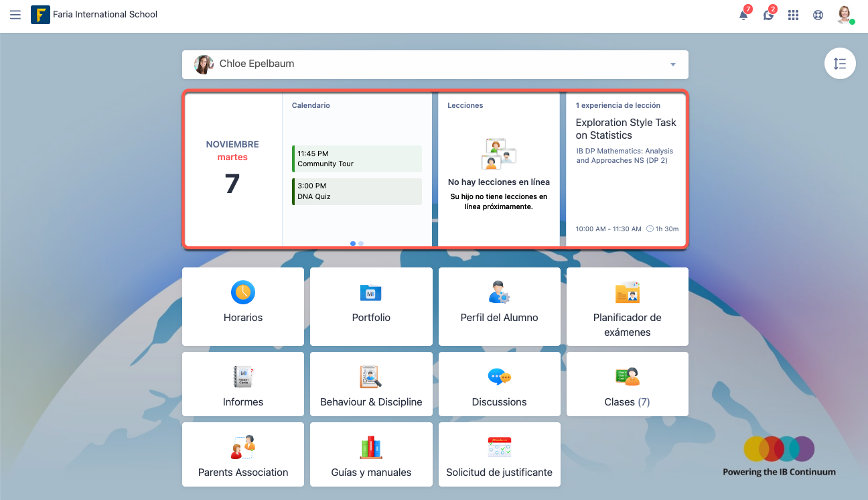868x500 pixels.
Task: Open the messages chat icon
Action: [768, 15]
